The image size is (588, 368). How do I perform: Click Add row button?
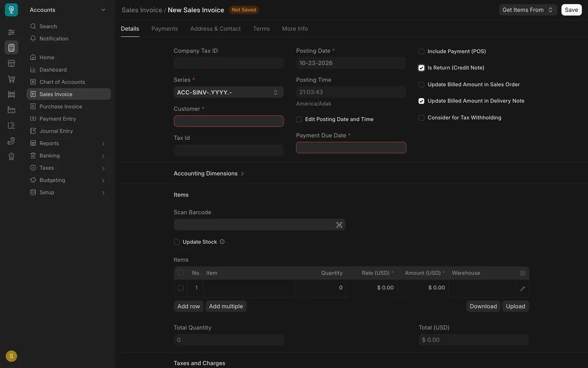coord(189,306)
